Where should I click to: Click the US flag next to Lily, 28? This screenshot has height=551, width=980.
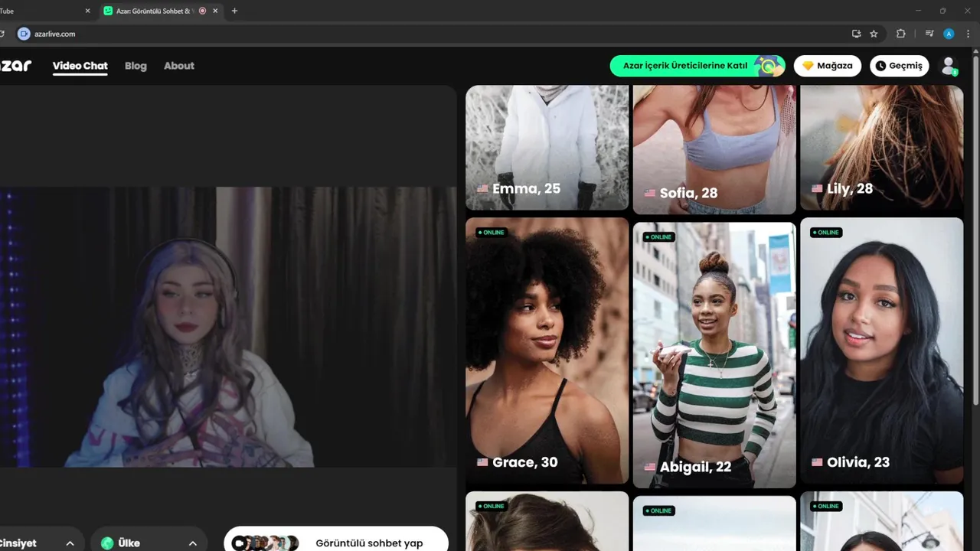pos(817,188)
